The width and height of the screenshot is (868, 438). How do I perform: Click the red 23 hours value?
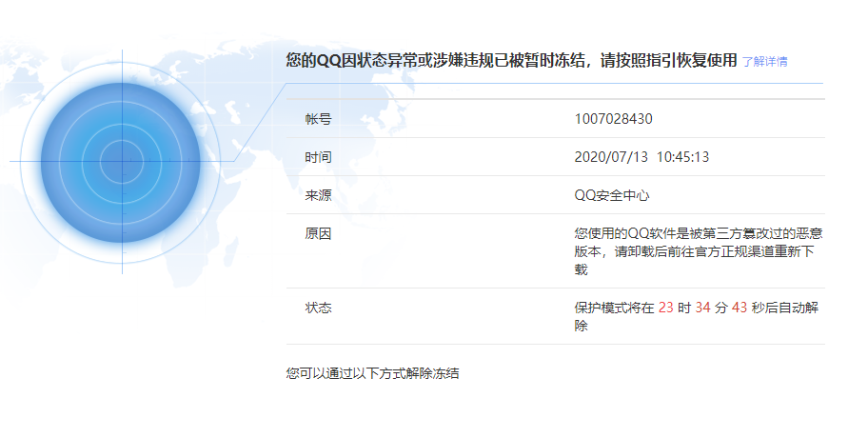tap(666, 308)
